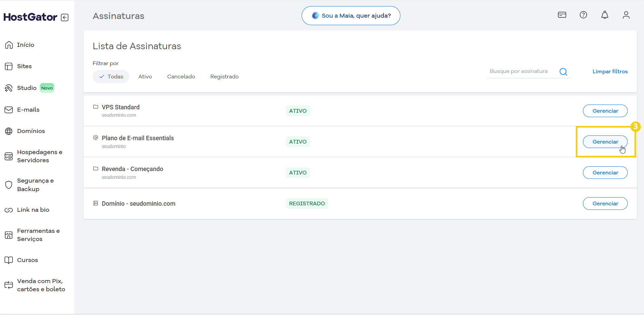Click the HostGator logo

30,17
